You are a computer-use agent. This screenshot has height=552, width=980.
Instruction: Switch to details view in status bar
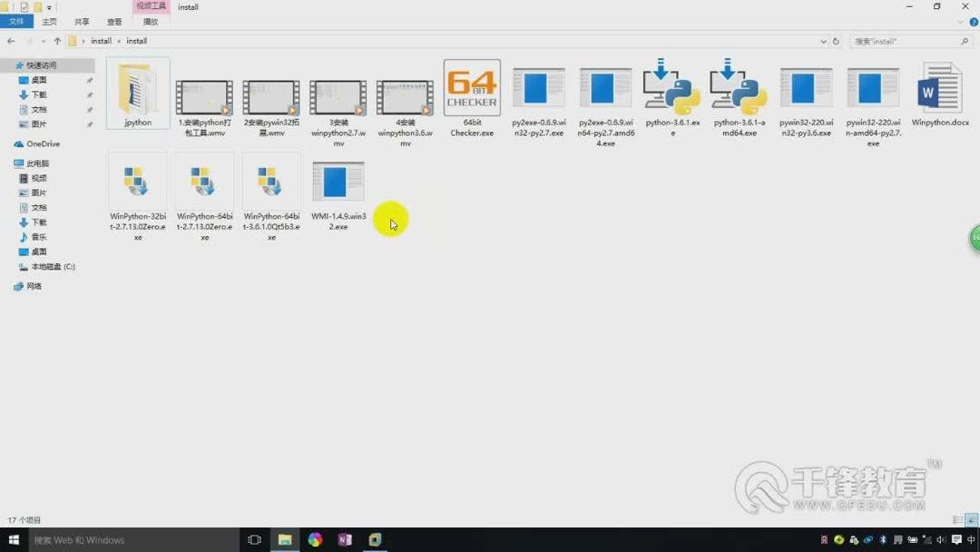point(955,519)
